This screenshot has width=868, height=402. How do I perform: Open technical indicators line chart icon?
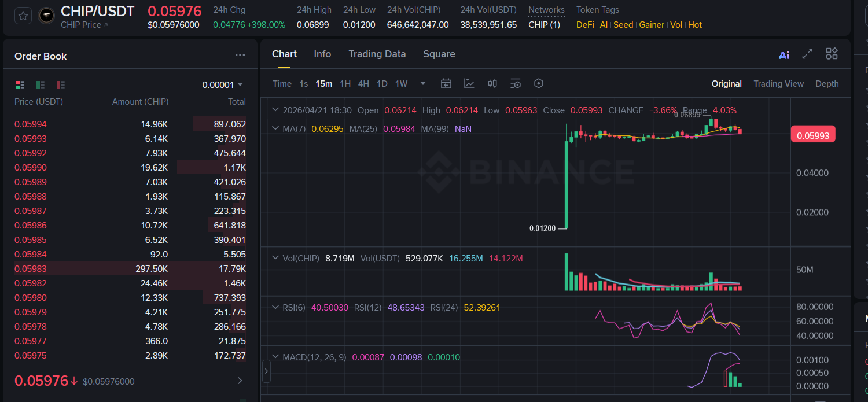coord(469,83)
